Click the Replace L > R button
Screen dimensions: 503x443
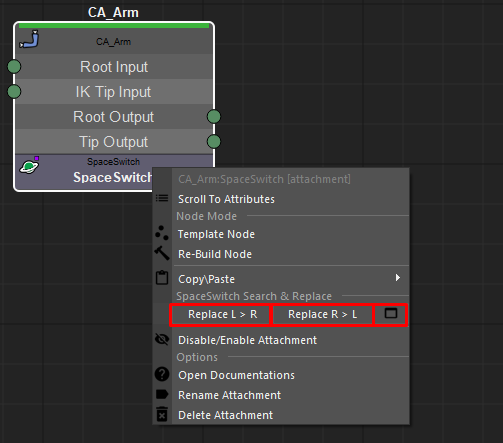click(222, 314)
